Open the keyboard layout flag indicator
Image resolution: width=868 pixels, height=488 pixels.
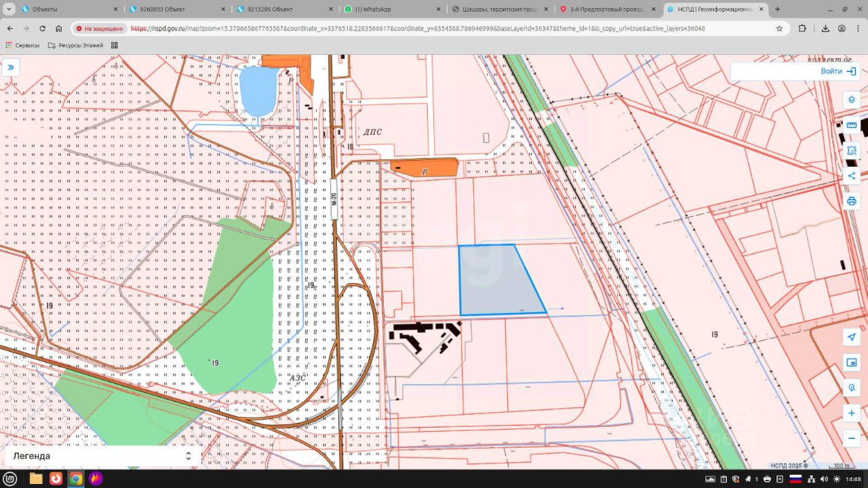[795, 479]
